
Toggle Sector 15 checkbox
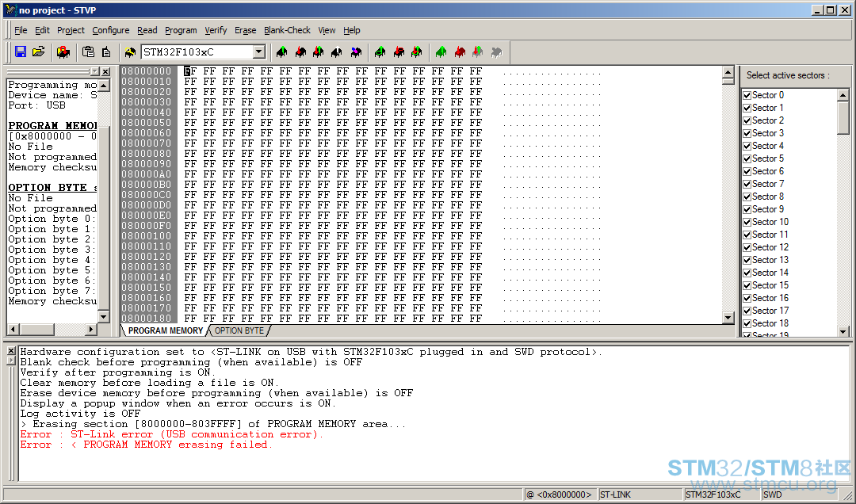coord(747,285)
